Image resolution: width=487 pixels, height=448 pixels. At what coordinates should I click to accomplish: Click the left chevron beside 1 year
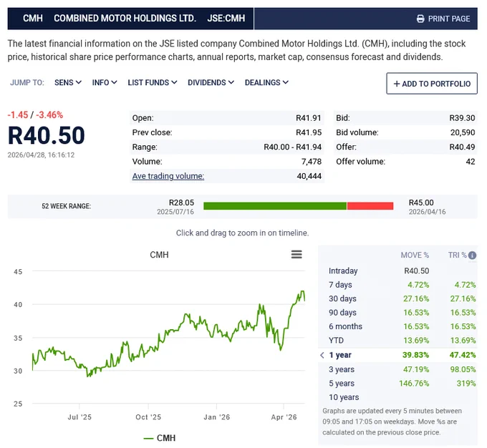(322, 355)
